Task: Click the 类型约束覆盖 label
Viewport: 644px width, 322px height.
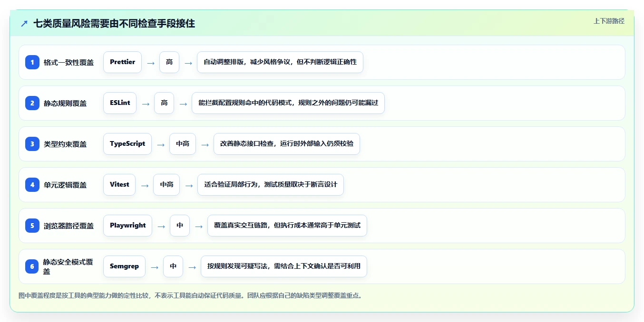Action: tap(65, 144)
